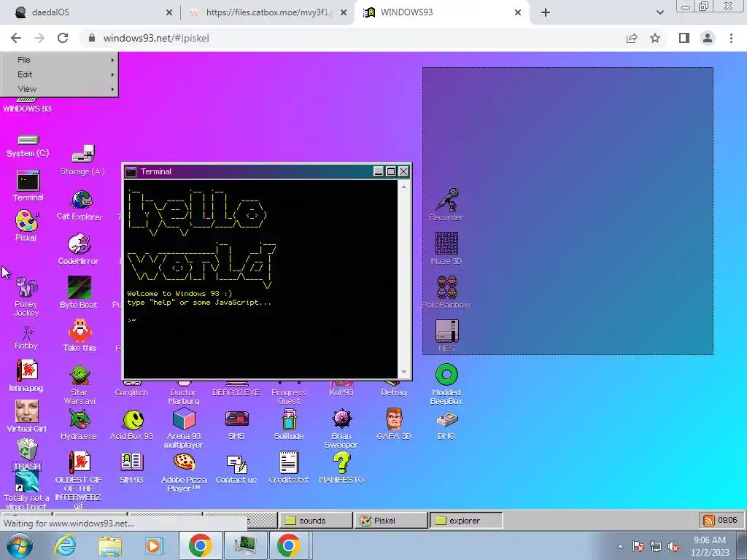The width and height of the screenshot is (747, 560).
Task: Go back to the previous page
Action: tap(16, 38)
